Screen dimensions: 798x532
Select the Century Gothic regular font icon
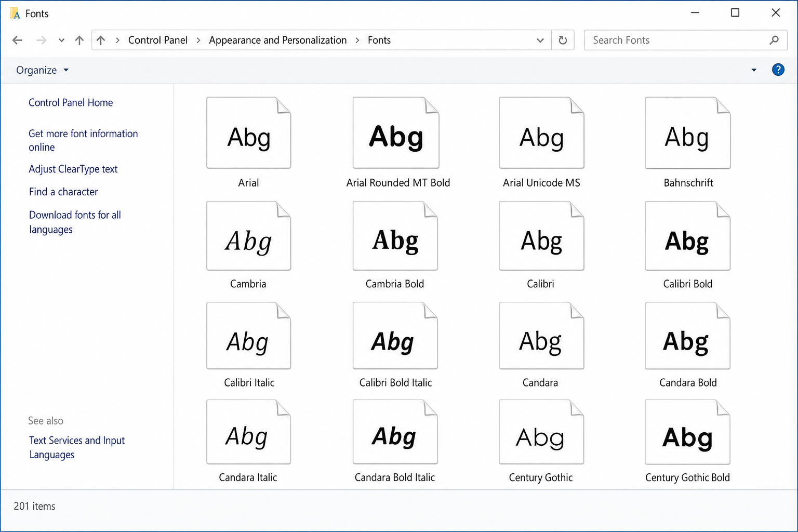(x=541, y=432)
